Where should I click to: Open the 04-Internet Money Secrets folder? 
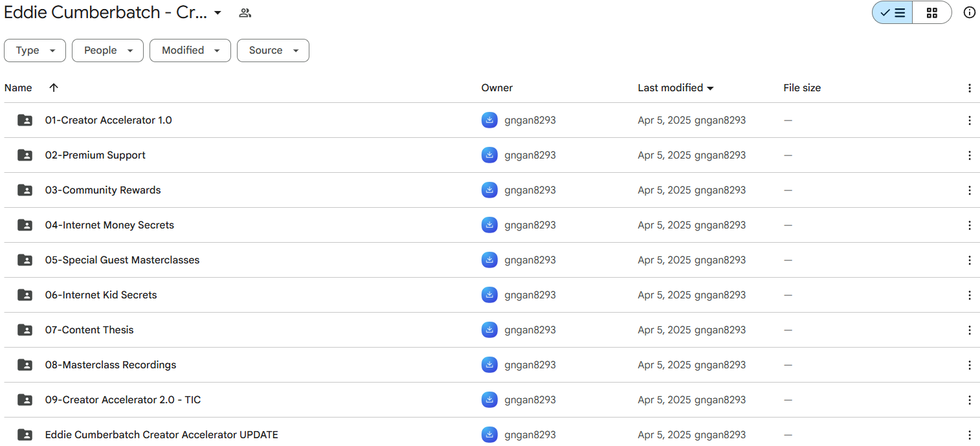click(109, 225)
